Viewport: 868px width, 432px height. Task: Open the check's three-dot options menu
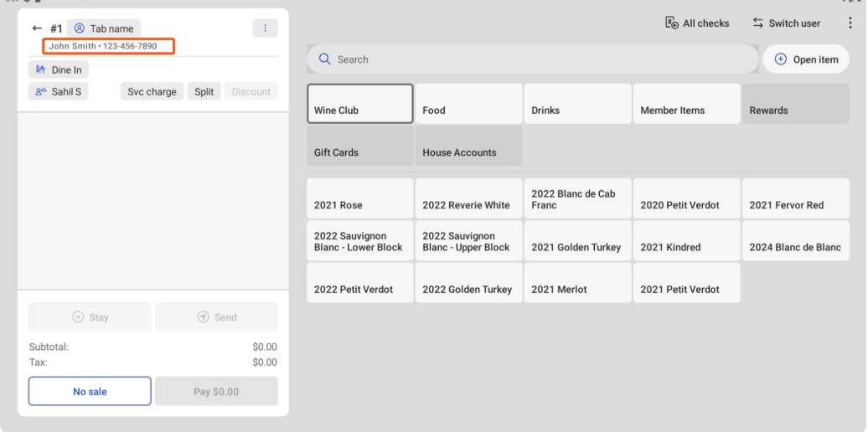(x=265, y=28)
